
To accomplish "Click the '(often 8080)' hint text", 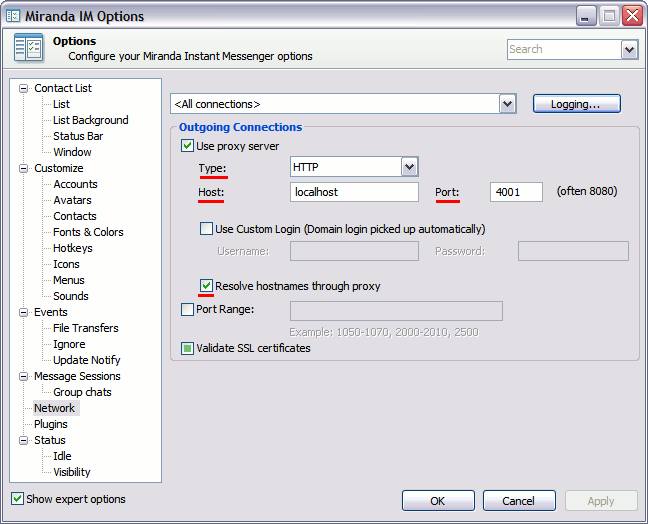I will click(x=587, y=191).
